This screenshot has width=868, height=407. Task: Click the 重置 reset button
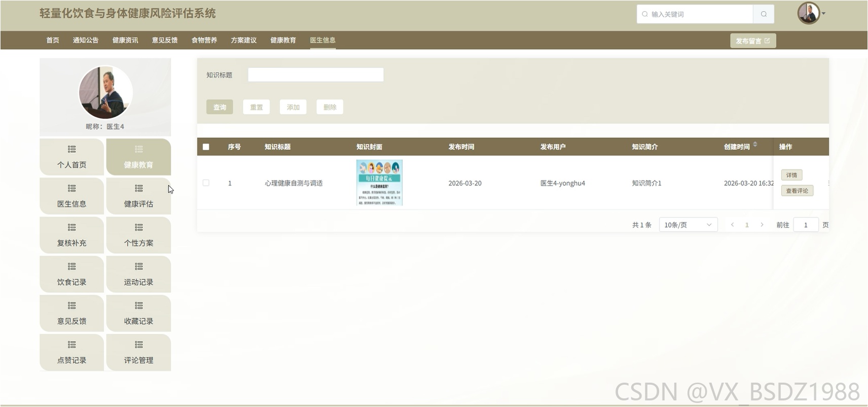click(257, 107)
